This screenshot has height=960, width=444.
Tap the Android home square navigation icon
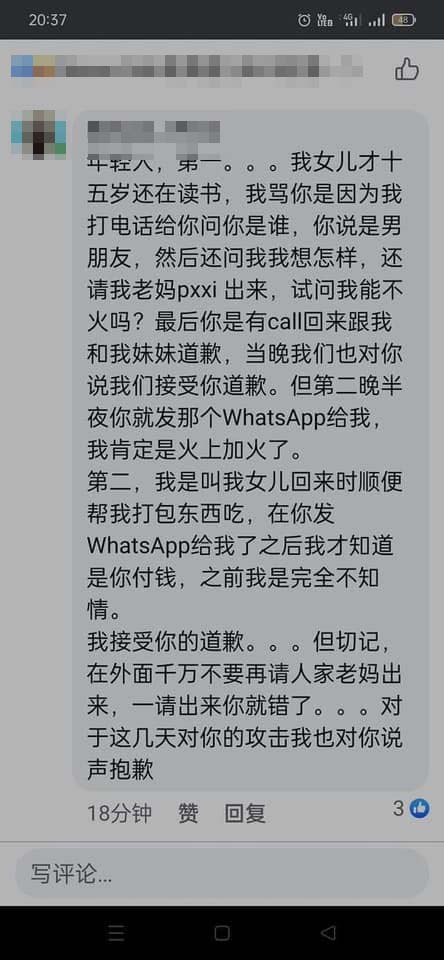click(222, 932)
